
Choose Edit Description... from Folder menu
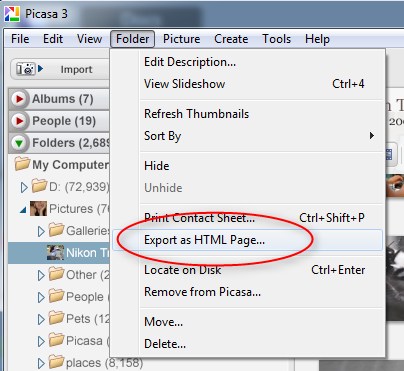point(248,62)
